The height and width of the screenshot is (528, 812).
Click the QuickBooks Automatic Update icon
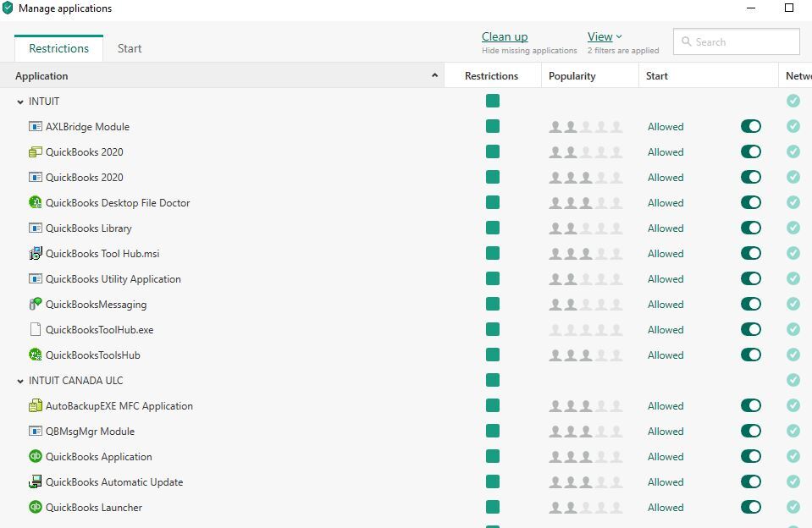pos(36,482)
